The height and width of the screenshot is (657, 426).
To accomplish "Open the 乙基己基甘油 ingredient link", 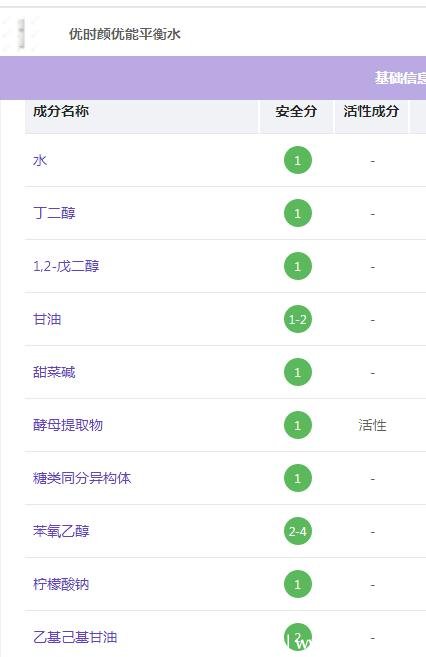I will (75, 637).
